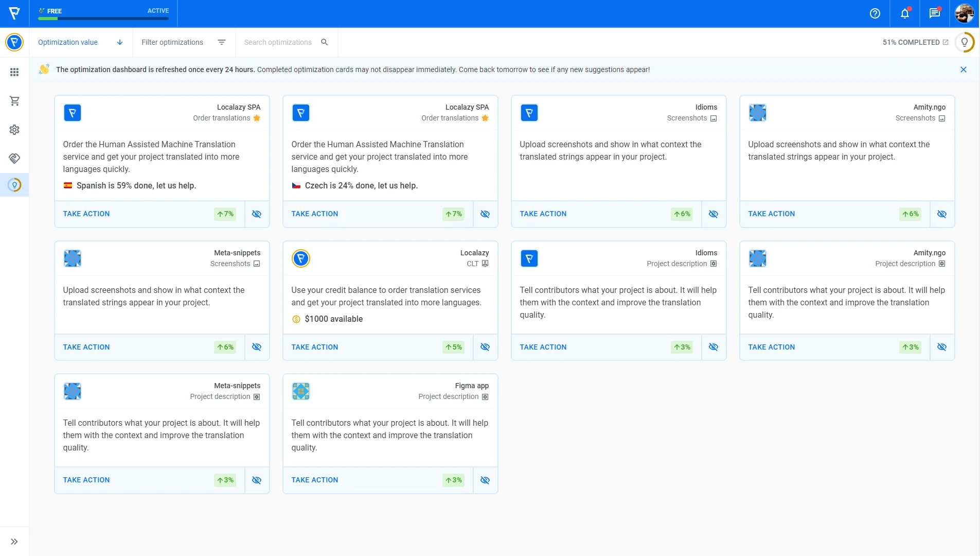Click the lightbulb progress icon at top right
The height and width of the screenshot is (556, 980).
[965, 42]
